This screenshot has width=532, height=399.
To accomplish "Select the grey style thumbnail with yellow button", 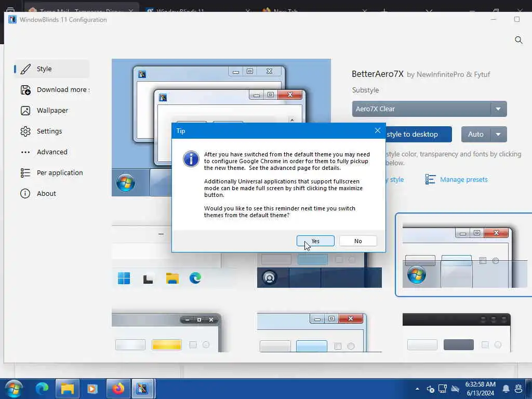I will click(x=167, y=332).
